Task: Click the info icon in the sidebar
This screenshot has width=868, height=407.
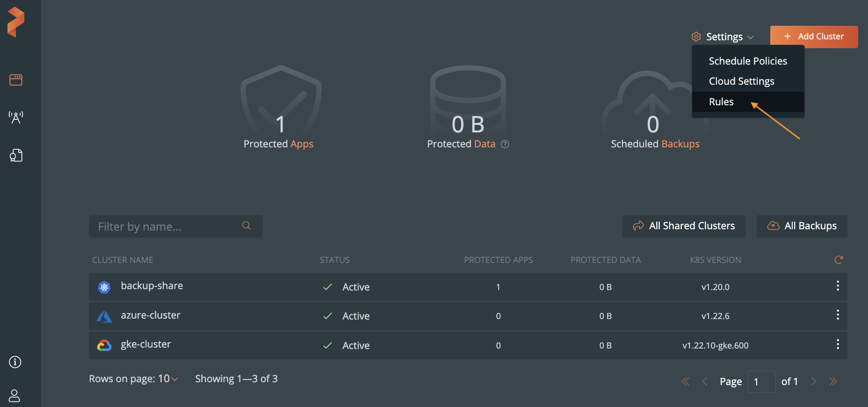Action: click(15, 362)
